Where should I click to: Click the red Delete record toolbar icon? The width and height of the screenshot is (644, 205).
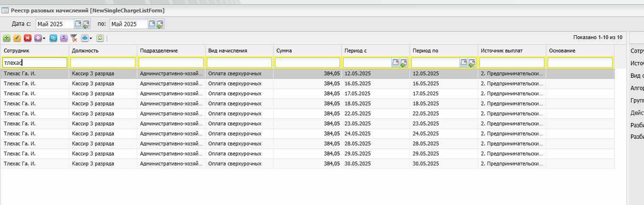28,38
